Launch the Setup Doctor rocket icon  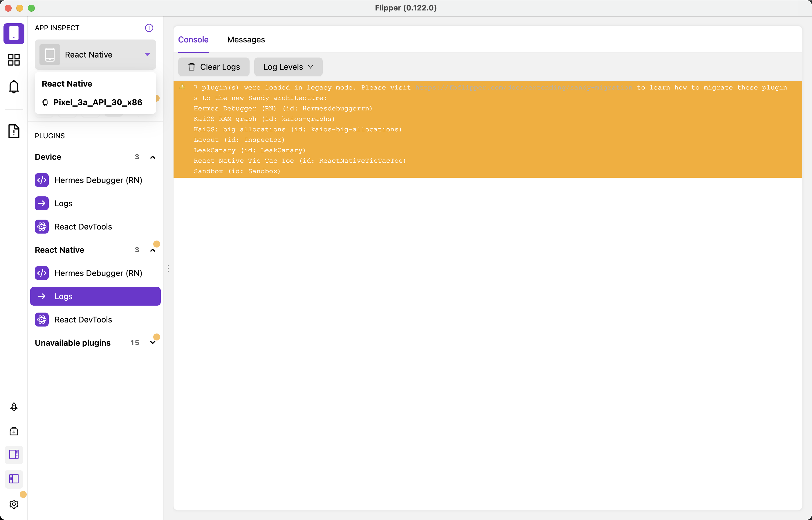coord(14,407)
